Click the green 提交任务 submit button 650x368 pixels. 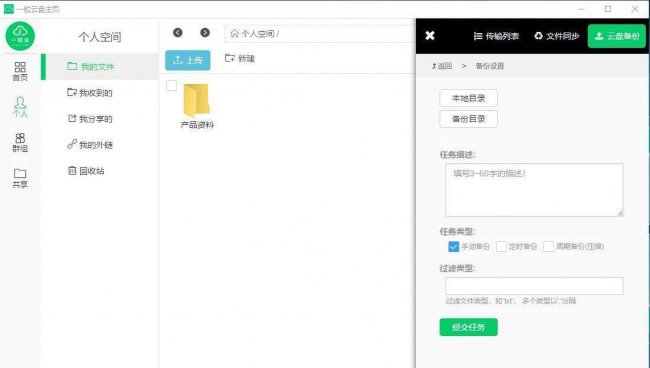468,327
